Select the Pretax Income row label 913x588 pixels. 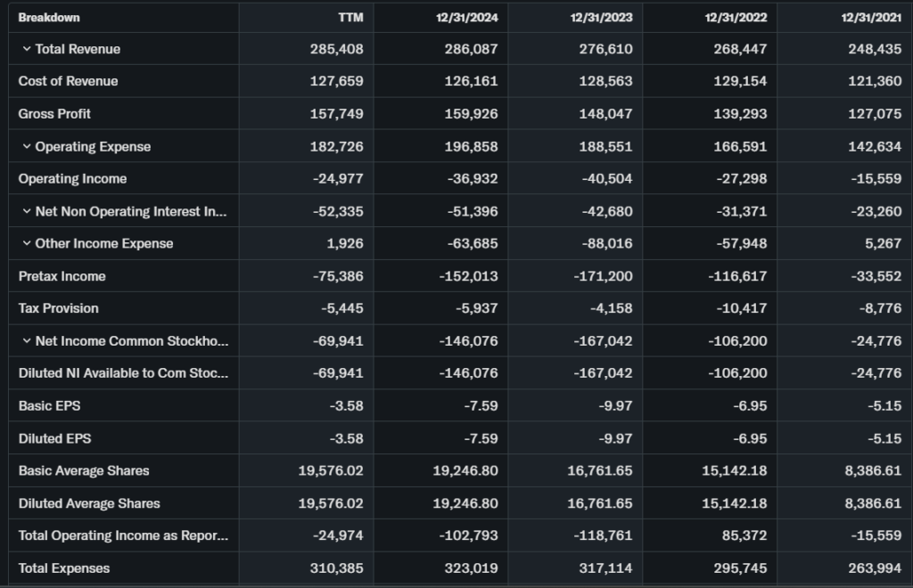point(62,276)
